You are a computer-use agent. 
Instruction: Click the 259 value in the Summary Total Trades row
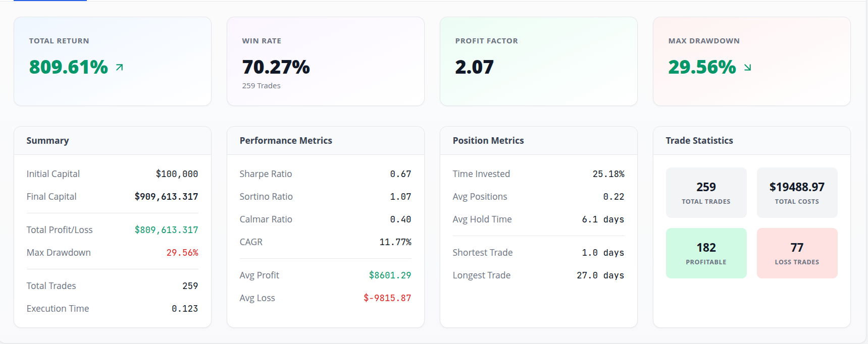tap(190, 286)
